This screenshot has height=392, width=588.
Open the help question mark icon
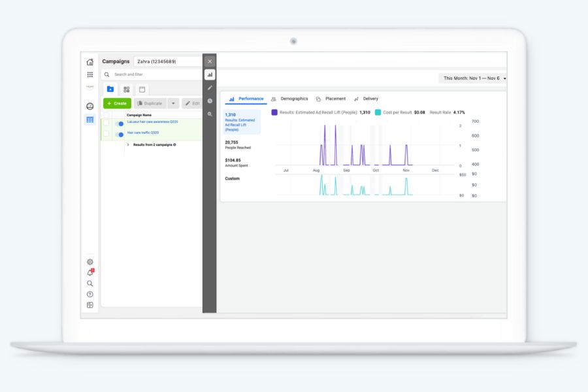(90, 294)
